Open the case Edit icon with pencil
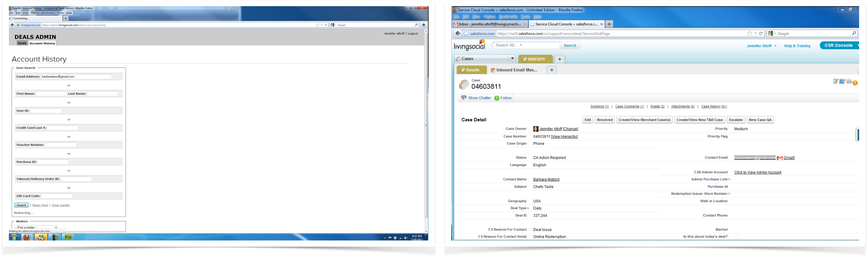This screenshot has width=868, height=258. click(x=836, y=81)
